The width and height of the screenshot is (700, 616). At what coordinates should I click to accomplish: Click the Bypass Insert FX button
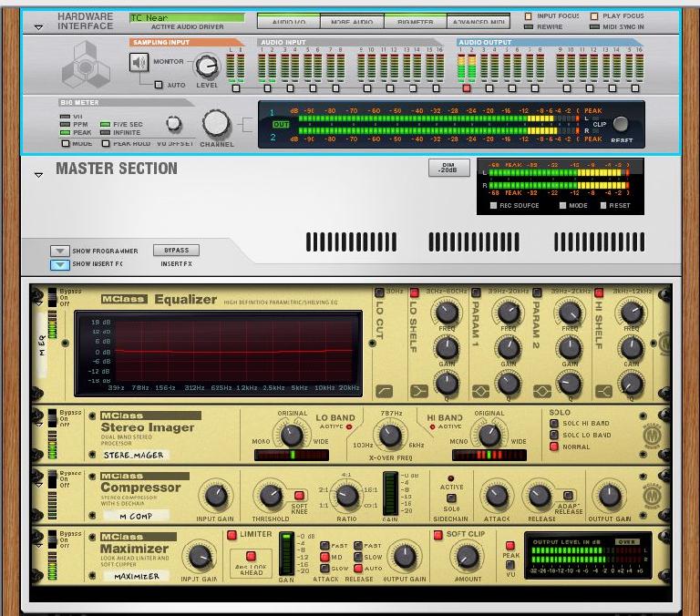point(176,251)
